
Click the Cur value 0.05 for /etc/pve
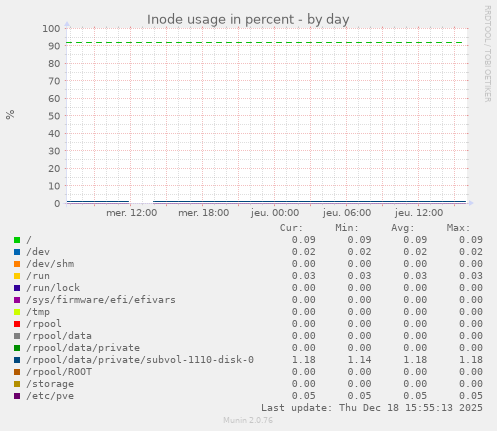point(304,396)
